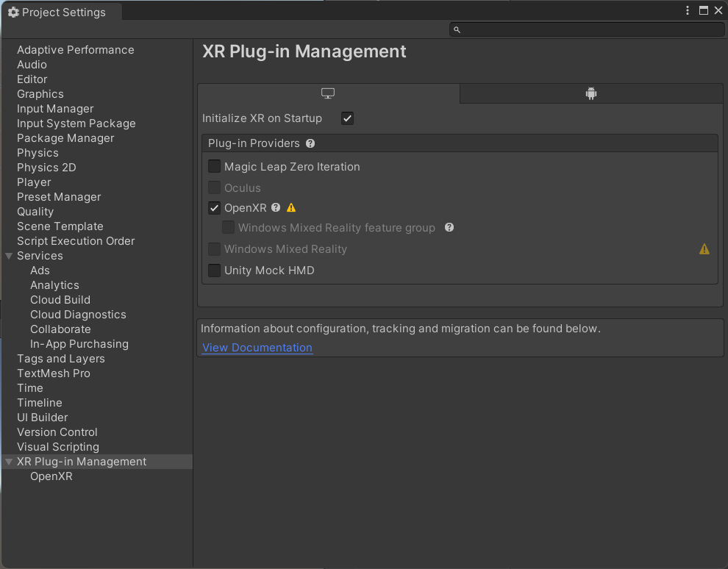This screenshot has width=728, height=569.
Task: Switch to the Android platform tab
Action: tap(591, 93)
